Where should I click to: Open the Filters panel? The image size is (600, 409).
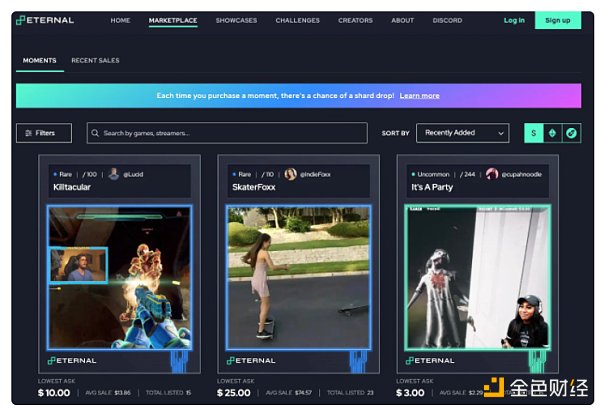click(43, 133)
